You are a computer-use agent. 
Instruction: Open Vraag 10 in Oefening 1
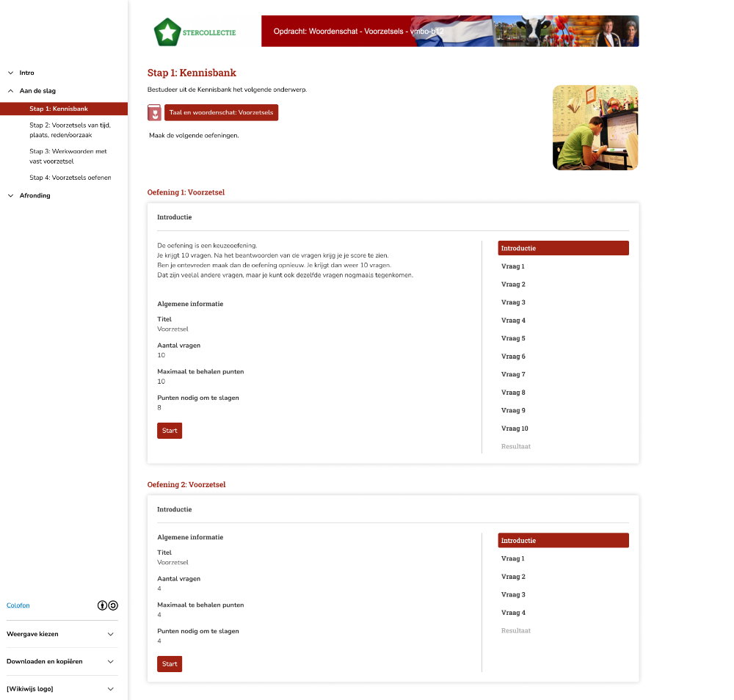514,428
